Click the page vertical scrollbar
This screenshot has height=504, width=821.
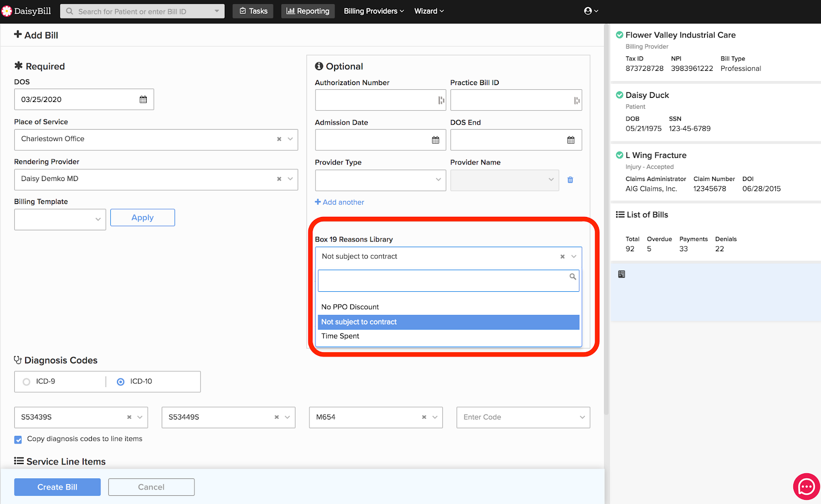coord(607,220)
